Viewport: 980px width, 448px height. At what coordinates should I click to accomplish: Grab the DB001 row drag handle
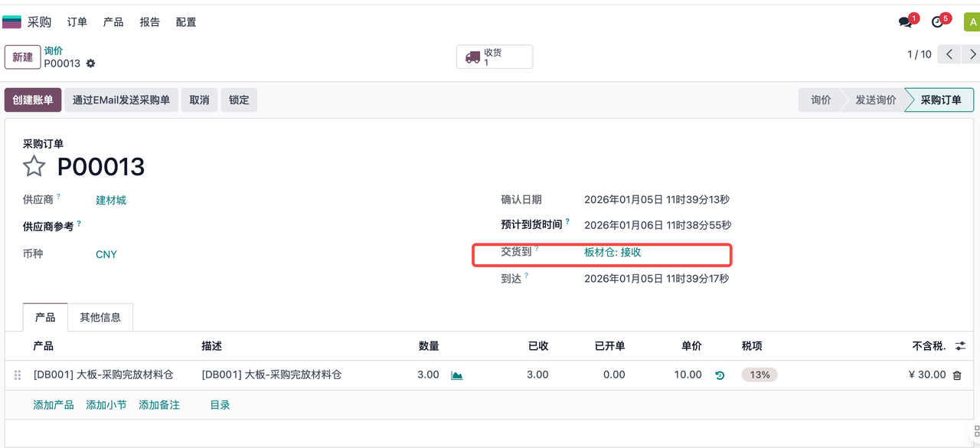point(18,375)
